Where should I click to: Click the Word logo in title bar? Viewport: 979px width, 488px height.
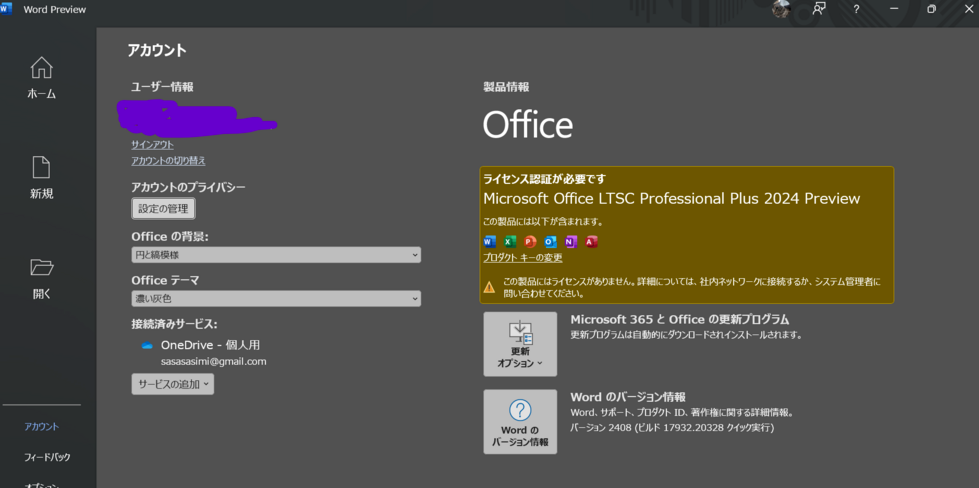click(6, 9)
